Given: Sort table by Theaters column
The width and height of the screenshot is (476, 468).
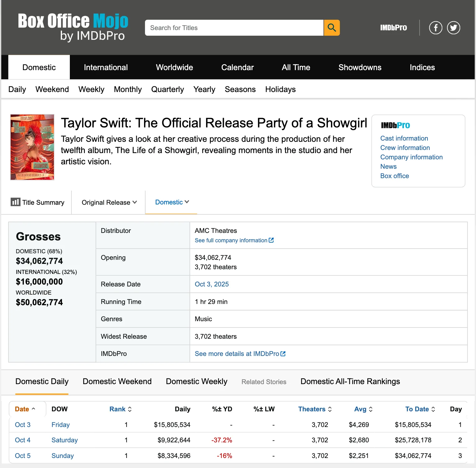Looking at the screenshot, I should [315, 409].
